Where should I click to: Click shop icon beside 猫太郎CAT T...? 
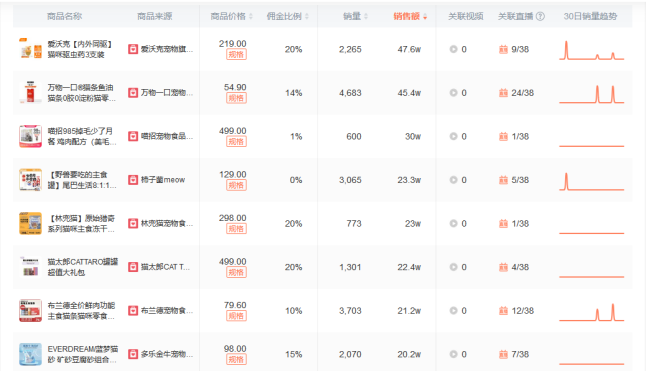pos(133,267)
